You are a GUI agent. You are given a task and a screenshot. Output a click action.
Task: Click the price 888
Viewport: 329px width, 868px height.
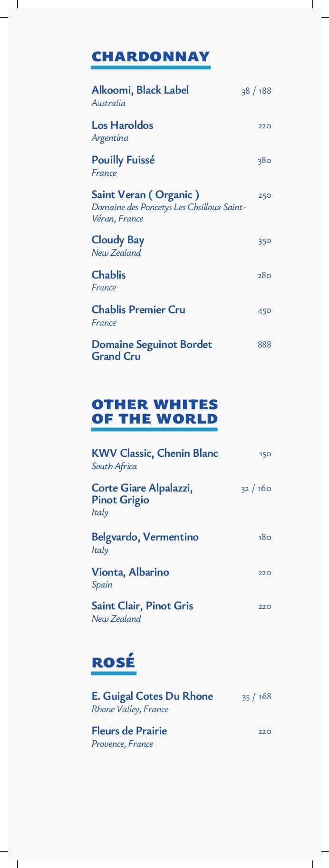pos(264,345)
